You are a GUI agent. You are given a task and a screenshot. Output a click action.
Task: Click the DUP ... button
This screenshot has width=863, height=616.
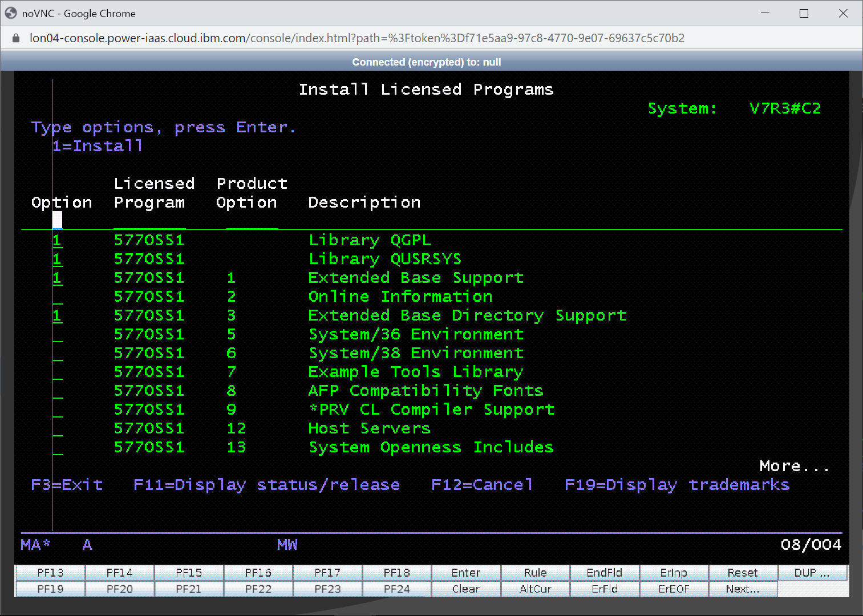812,573
